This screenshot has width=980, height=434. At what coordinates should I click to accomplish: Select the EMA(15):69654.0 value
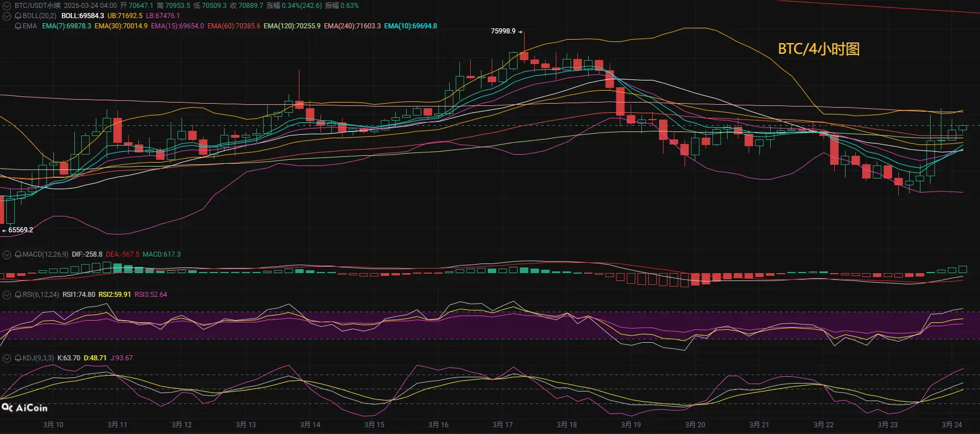click(178, 26)
